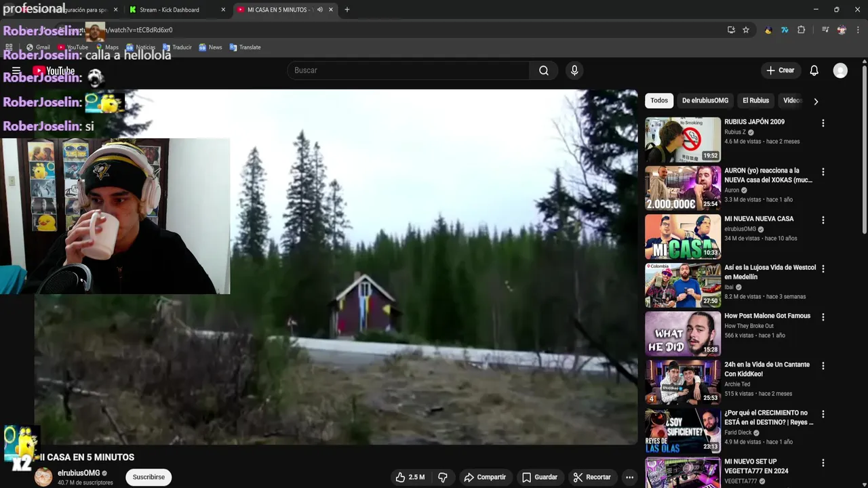
Task: Click the Recortar clip button
Action: (592, 477)
